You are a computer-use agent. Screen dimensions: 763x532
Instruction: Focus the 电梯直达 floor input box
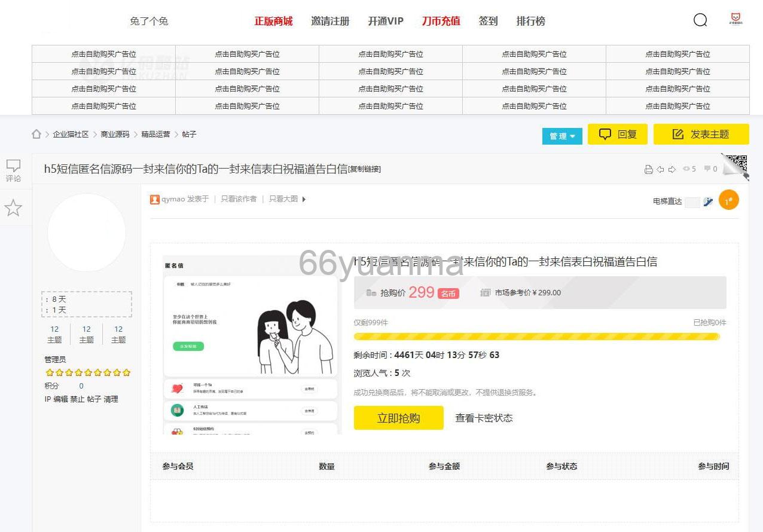(x=692, y=202)
